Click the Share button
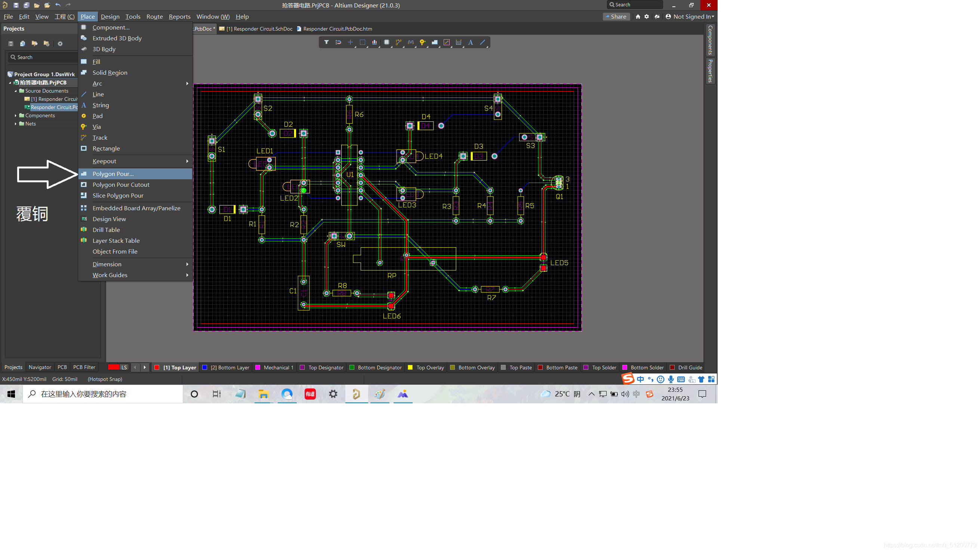Screen dimensions: 980x552 tap(616, 16)
